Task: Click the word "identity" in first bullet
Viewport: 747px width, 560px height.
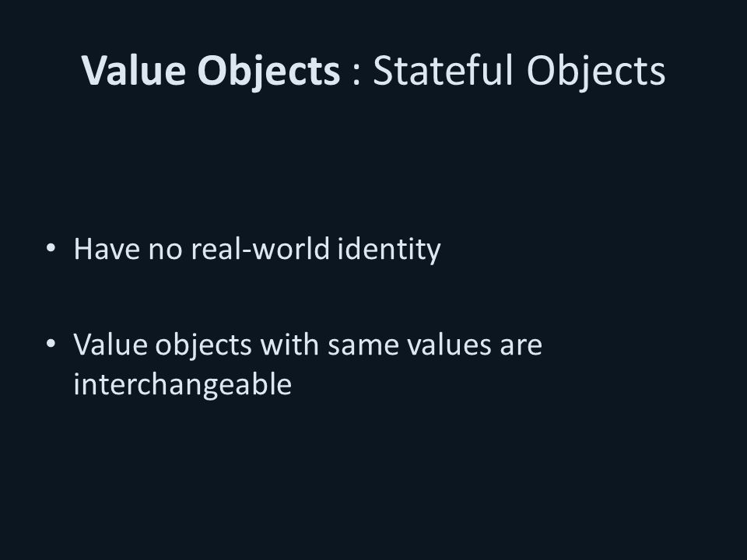Action: click(x=389, y=250)
